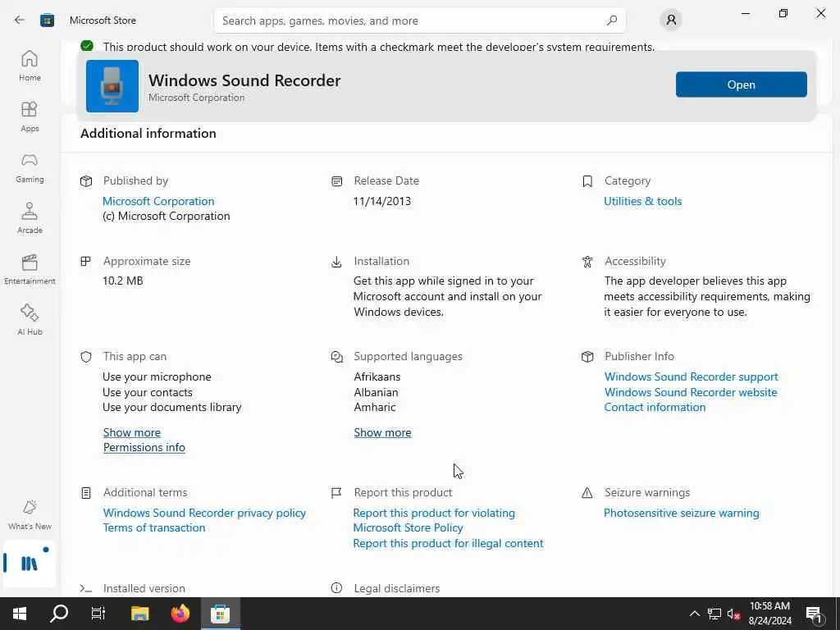Click the Accessibility figure icon
The height and width of the screenshot is (630, 840).
coord(587,262)
